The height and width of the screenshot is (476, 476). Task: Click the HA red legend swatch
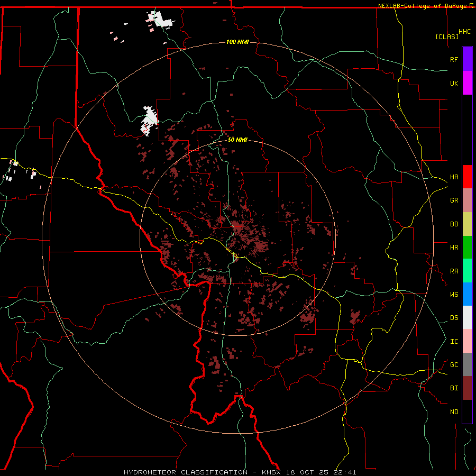click(x=467, y=177)
